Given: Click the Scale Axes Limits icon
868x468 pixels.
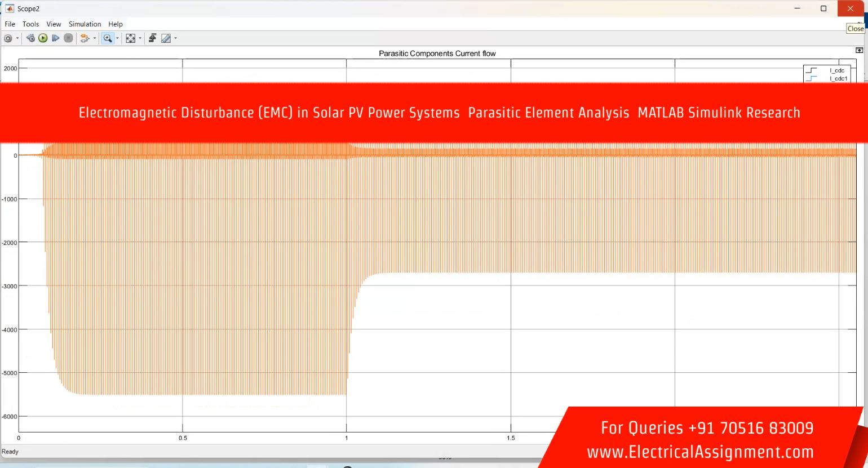Looking at the screenshot, I should [x=131, y=38].
